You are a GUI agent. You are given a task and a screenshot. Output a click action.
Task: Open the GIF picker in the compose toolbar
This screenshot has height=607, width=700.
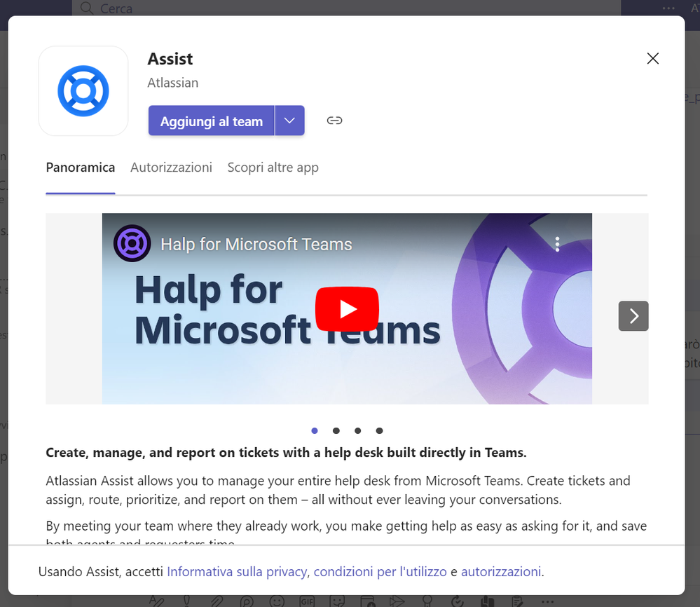pos(307,601)
